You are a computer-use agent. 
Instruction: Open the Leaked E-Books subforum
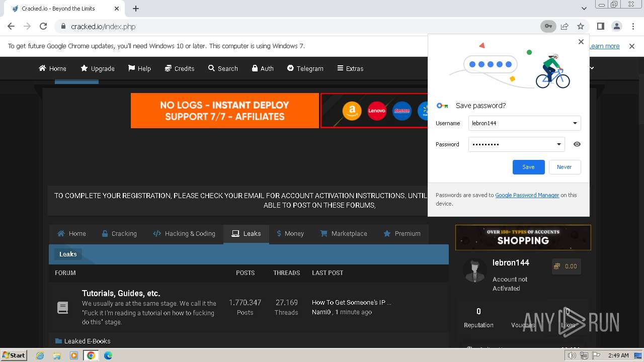click(87, 341)
